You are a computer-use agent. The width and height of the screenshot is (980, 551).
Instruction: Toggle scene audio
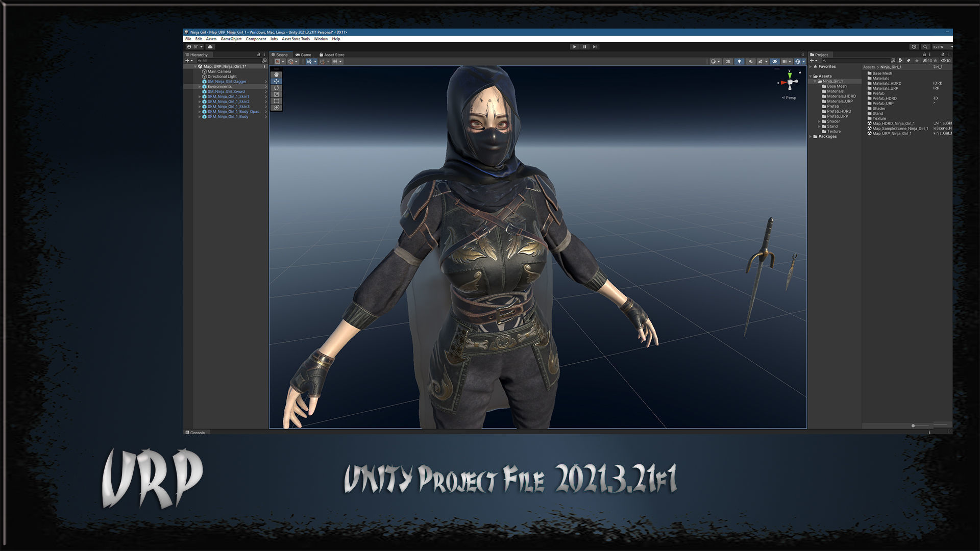[x=750, y=61]
